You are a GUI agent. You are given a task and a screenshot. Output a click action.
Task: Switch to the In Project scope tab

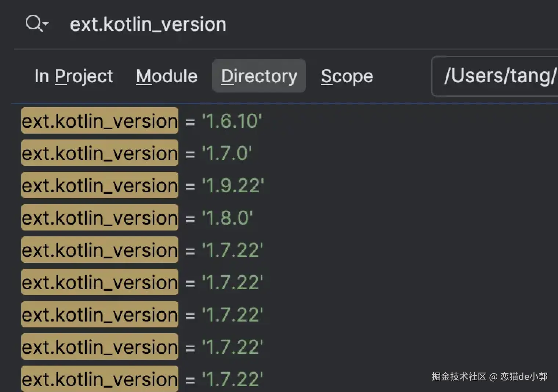coord(74,76)
